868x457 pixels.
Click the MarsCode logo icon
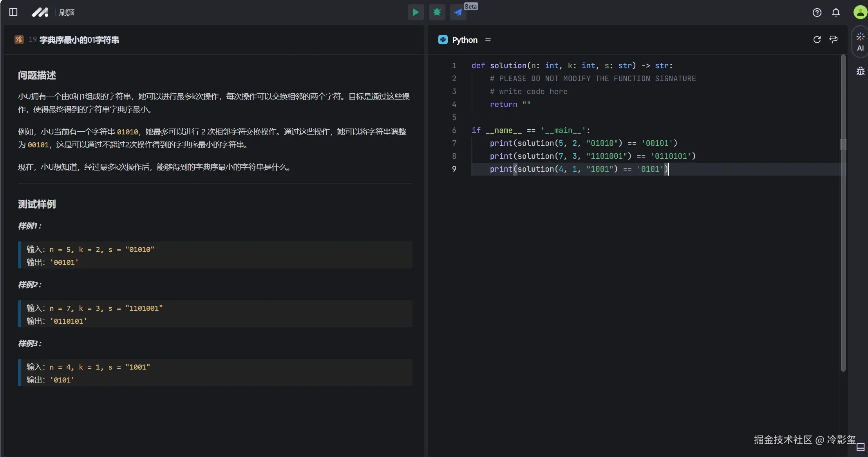(40, 12)
